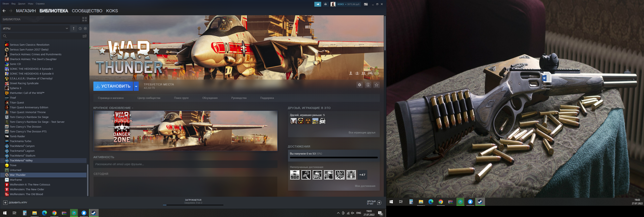Open the inbox envelope icon
Image resolution: width=644 pixels, height=217 pixels.
point(325,4)
